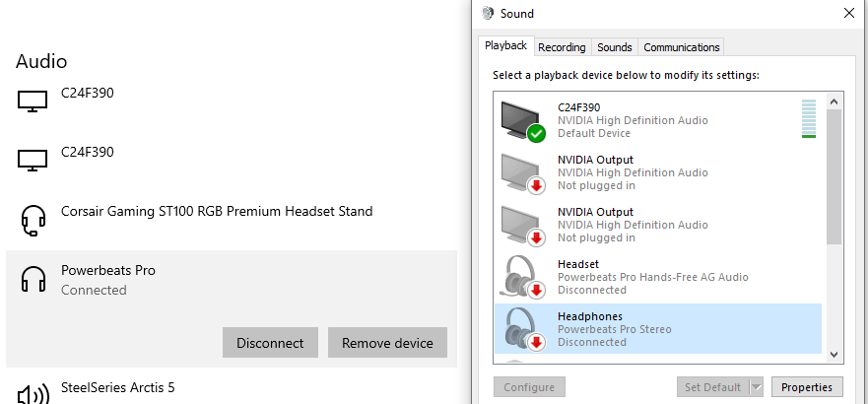This screenshot has height=404, width=868.
Task: Switch to the Recording tab
Action: click(562, 47)
